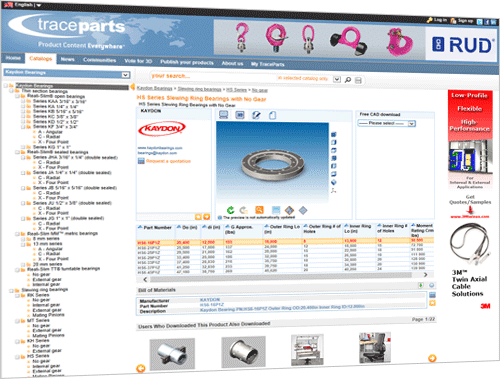Click the green refresh arrow under the preview
The image size is (500, 379).
point(230,210)
